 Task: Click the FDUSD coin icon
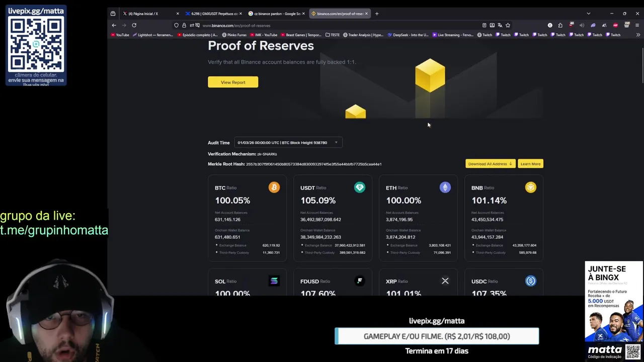(x=359, y=281)
